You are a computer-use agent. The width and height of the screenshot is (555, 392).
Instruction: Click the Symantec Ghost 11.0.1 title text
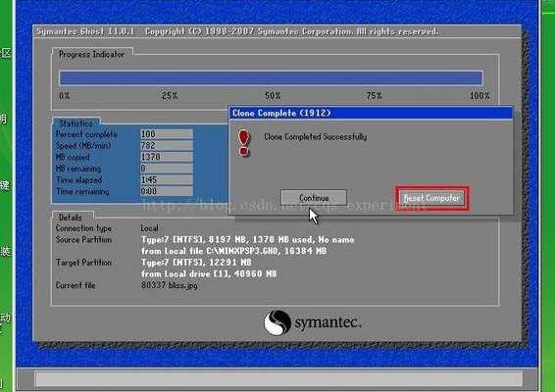click(x=85, y=31)
